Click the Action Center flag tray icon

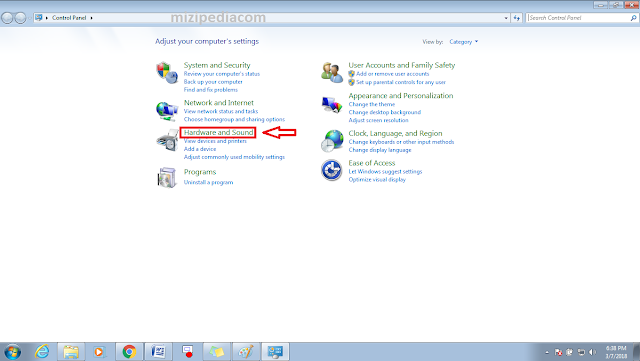pos(558,352)
